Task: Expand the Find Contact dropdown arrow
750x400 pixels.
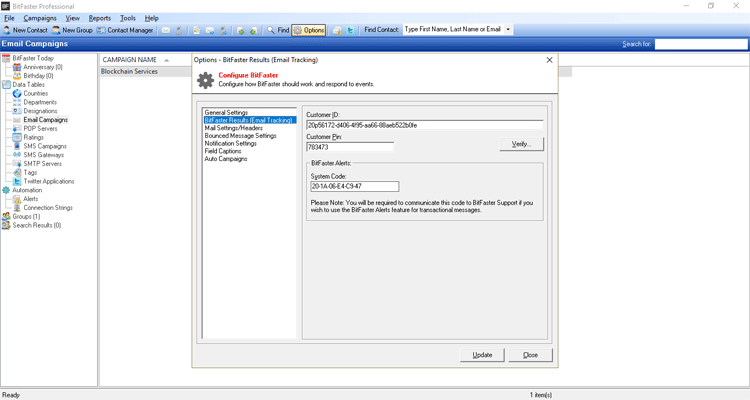Action: click(508, 30)
